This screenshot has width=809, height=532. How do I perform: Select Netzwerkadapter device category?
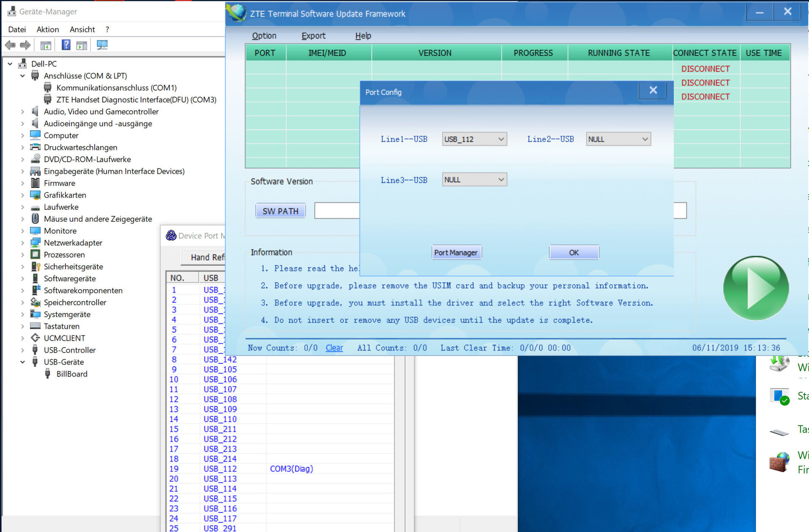point(73,243)
